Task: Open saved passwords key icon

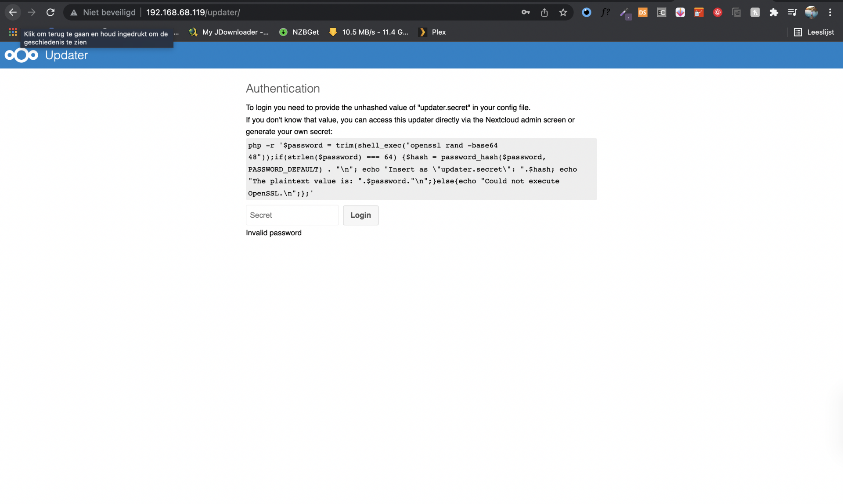Action: (526, 12)
